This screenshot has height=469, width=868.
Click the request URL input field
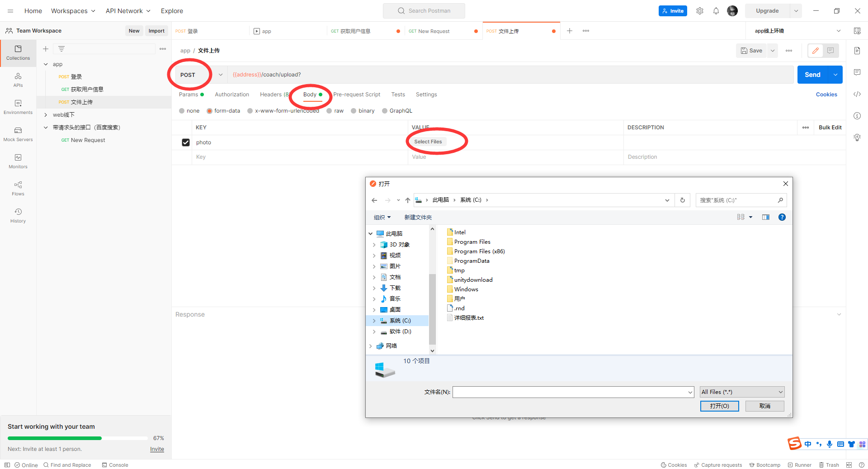[x=511, y=75]
